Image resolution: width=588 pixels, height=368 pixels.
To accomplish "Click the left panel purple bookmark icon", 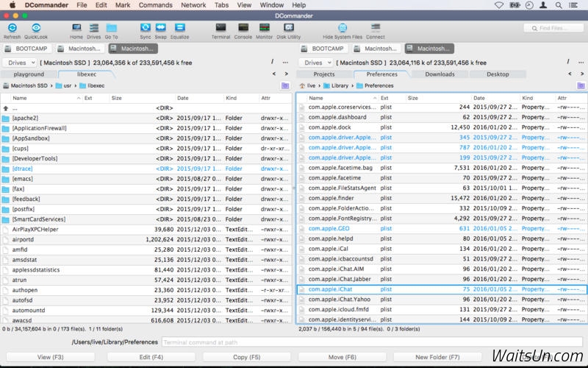I will click(285, 85).
